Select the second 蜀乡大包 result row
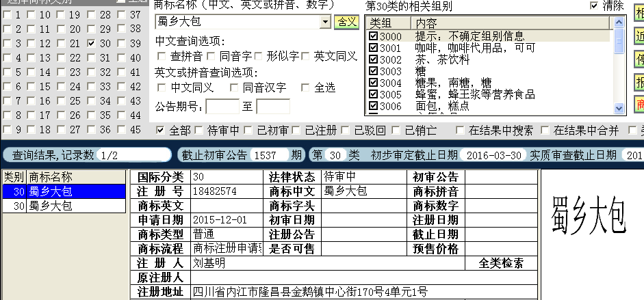 [x=64, y=206]
